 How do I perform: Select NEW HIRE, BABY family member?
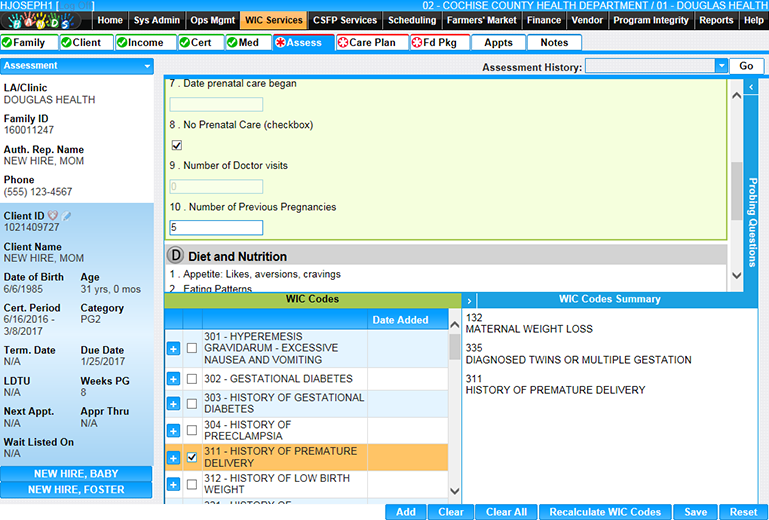pyautogui.click(x=76, y=474)
